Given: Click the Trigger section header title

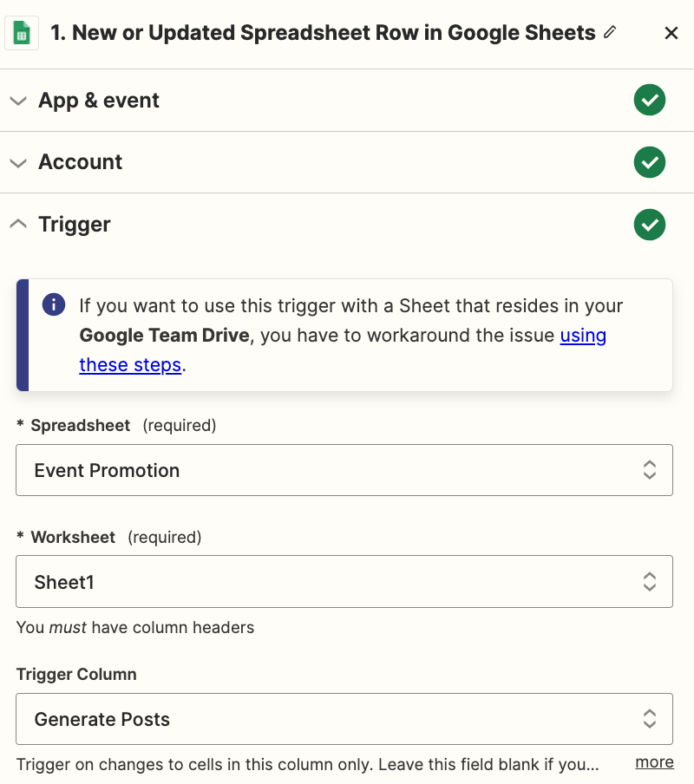Looking at the screenshot, I should click(75, 225).
